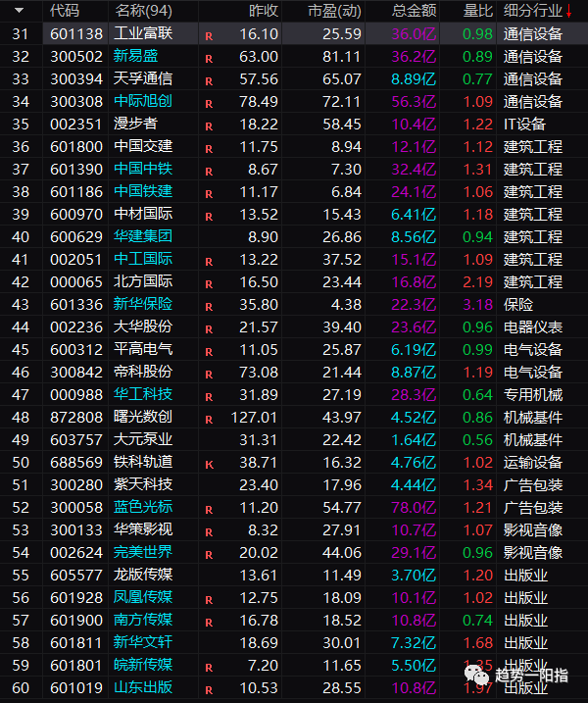This screenshot has height=703, width=588.
Task: Click the K icon next to 铁科轨道
Action: click(x=209, y=465)
